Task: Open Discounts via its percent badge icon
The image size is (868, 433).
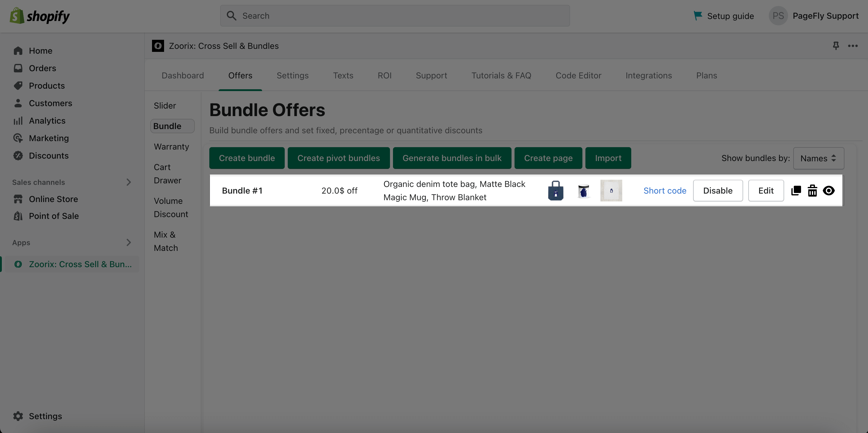Action: [18, 156]
